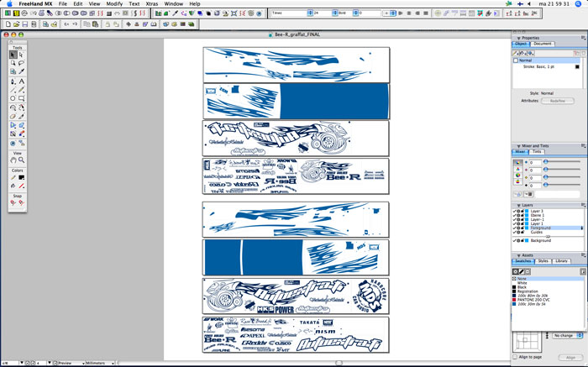This screenshot has height=367, width=588.
Task: Hide the Guides layer
Action: coord(514,232)
